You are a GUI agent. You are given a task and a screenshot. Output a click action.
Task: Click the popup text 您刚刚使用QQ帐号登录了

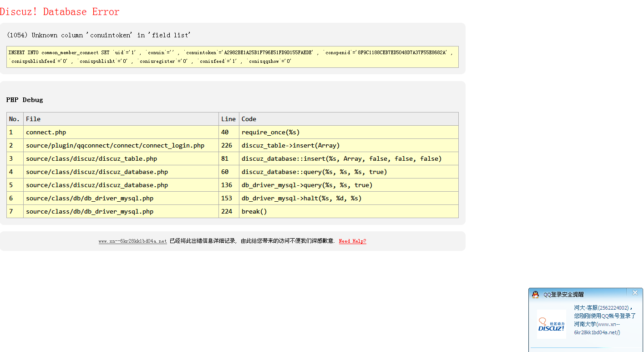[605, 316]
